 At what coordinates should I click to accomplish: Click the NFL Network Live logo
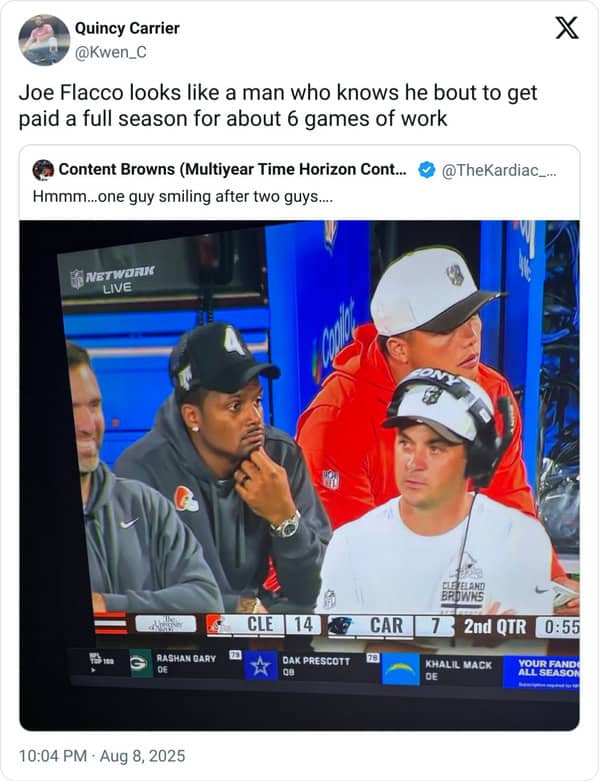(x=113, y=279)
